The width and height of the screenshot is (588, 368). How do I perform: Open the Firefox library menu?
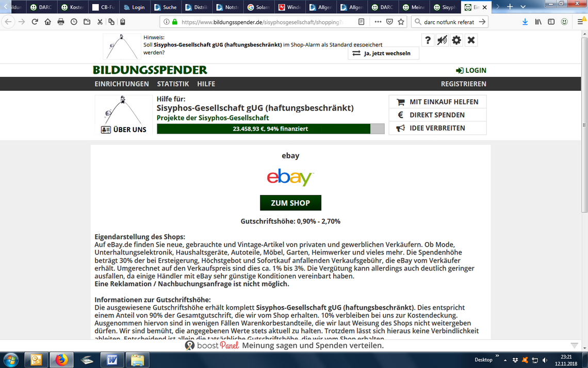click(x=538, y=22)
